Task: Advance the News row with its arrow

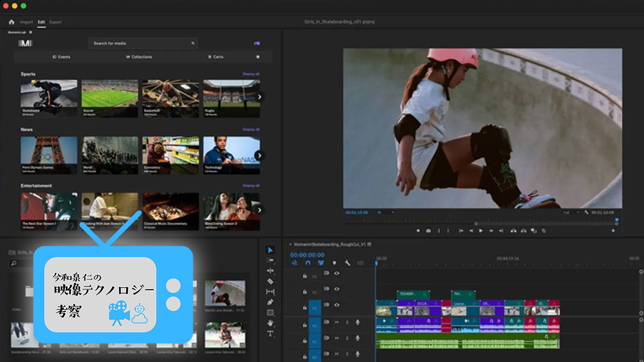Action: click(x=259, y=155)
